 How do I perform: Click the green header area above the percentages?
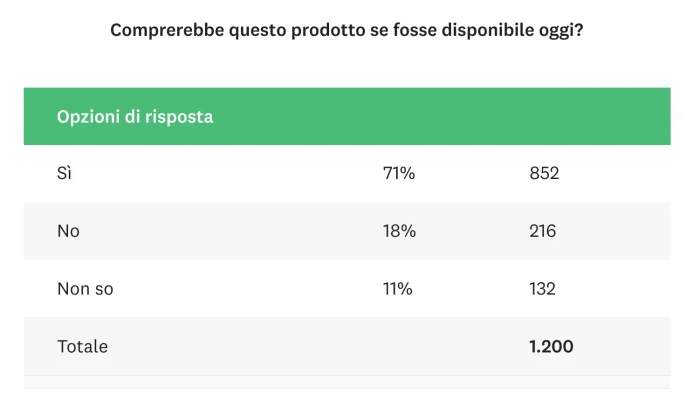coord(399,116)
